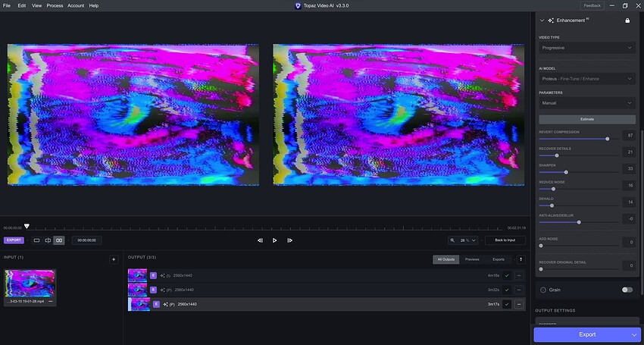Click the sort outputs icon beside Exports
Screen dimensions: 644x345
coord(521,259)
